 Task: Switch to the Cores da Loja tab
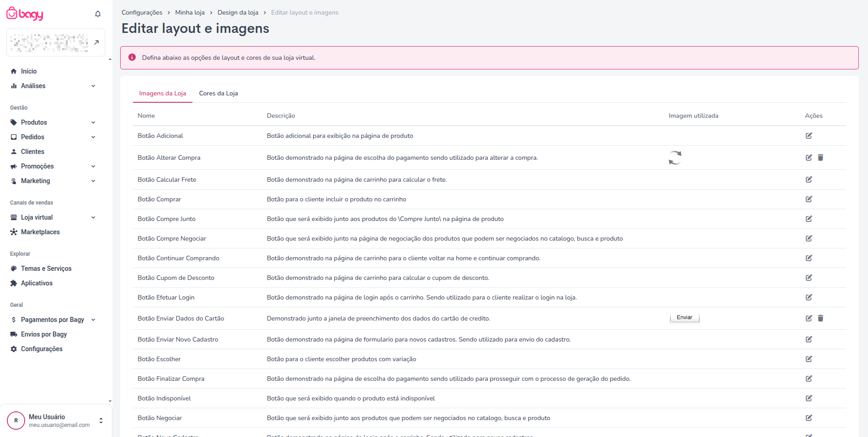pyautogui.click(x=218, y=93)
